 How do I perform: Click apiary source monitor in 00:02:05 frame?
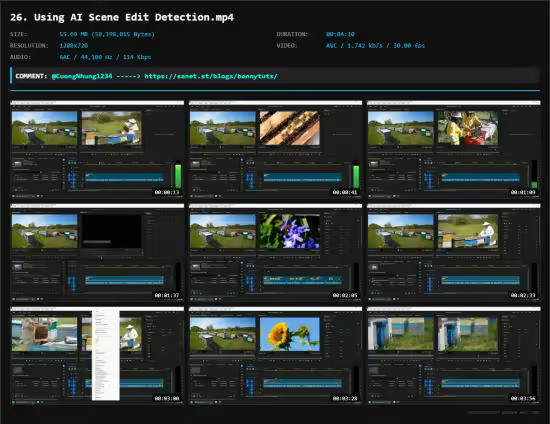[x=223, y=231]
